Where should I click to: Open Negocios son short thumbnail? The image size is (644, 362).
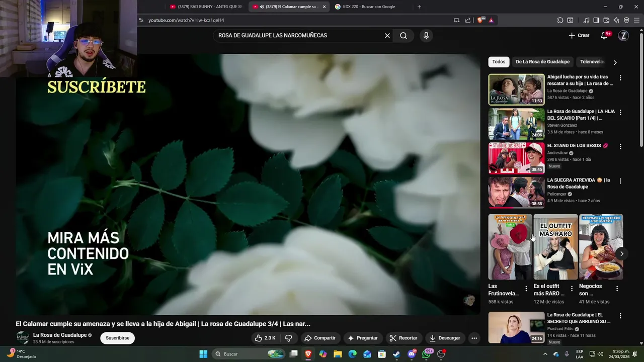click(601, 247)
